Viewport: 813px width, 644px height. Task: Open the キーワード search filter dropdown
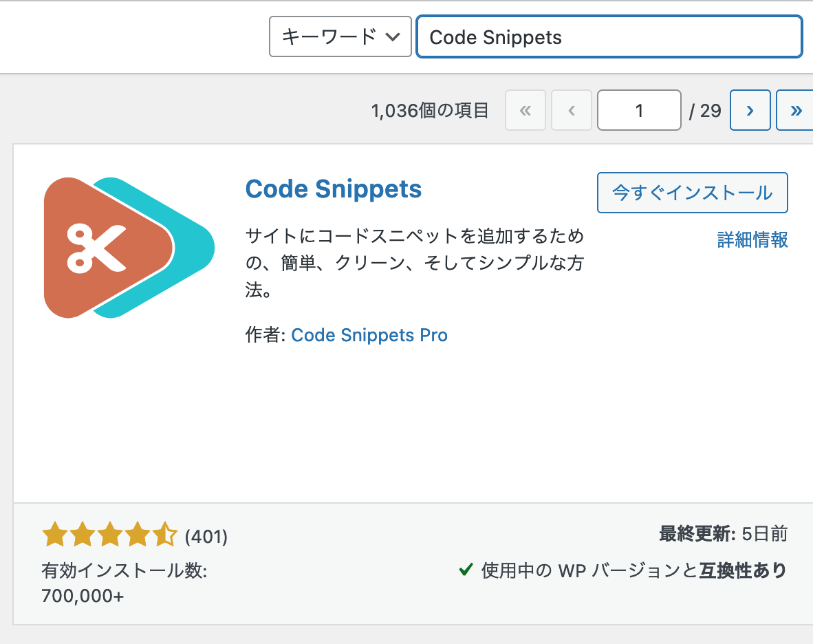click(x=340, y=36)
